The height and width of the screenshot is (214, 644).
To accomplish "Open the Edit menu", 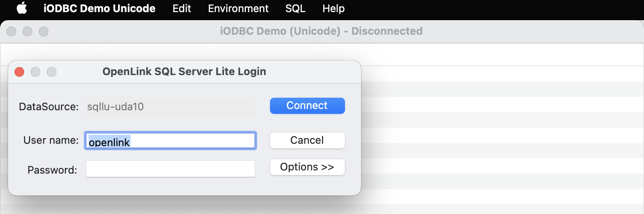I will tap(181, 8).
